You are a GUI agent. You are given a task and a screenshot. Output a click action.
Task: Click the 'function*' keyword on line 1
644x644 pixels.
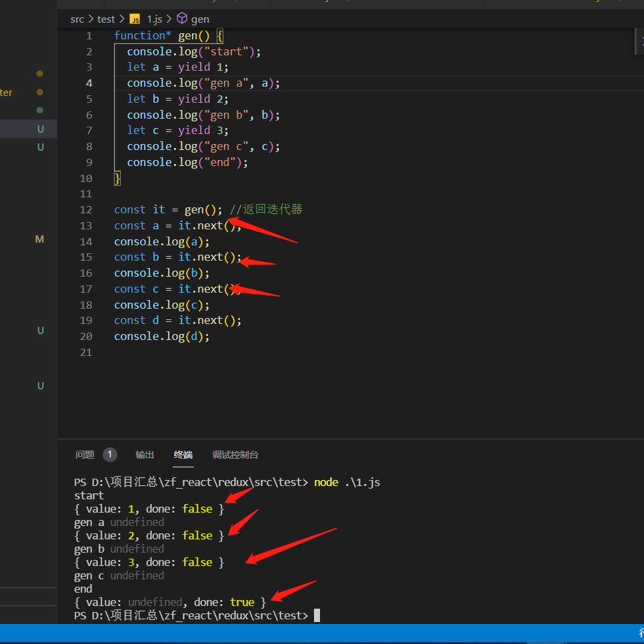[143, 36]
